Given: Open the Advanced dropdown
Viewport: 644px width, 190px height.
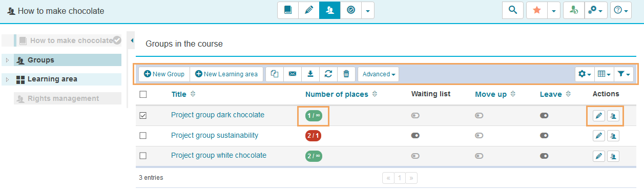Looking at the screenshot, I should coord(379,74).
